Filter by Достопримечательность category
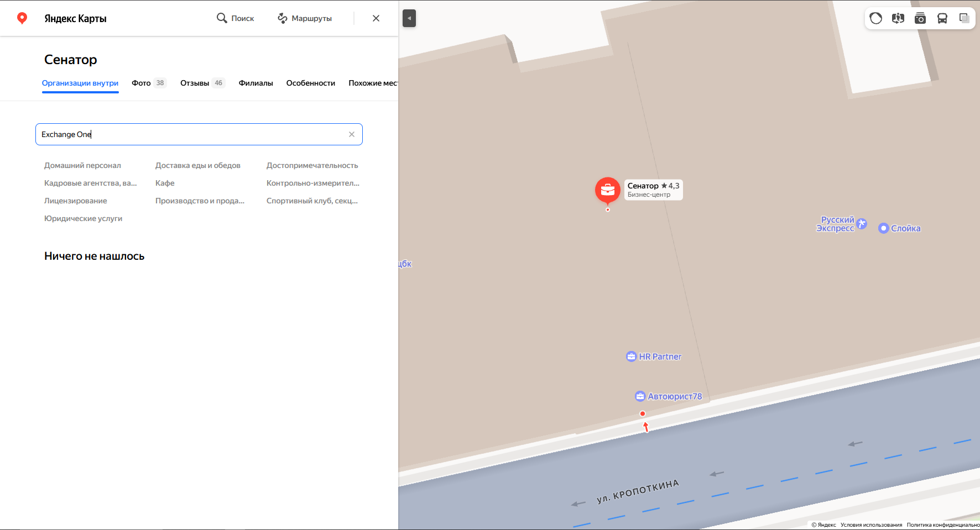980x530 pixels. [x=312, y=165]
